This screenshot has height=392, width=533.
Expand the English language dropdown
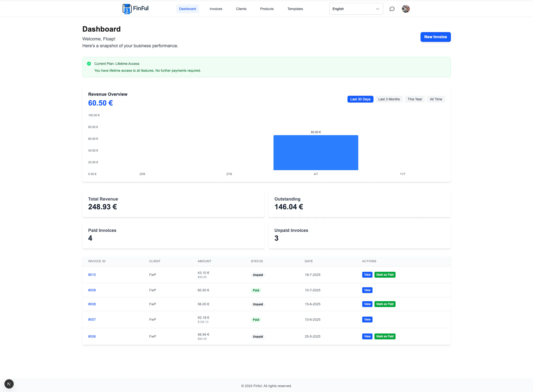(x=356, y=9)
